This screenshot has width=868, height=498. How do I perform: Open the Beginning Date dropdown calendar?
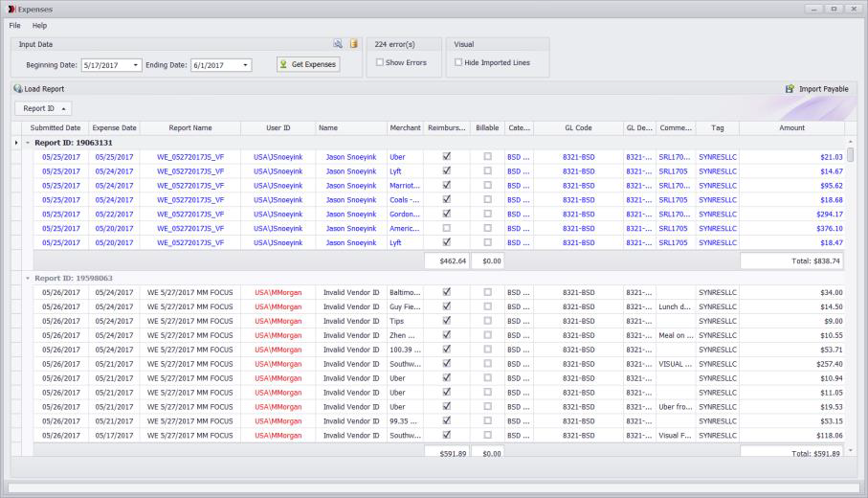coord(135,65)
